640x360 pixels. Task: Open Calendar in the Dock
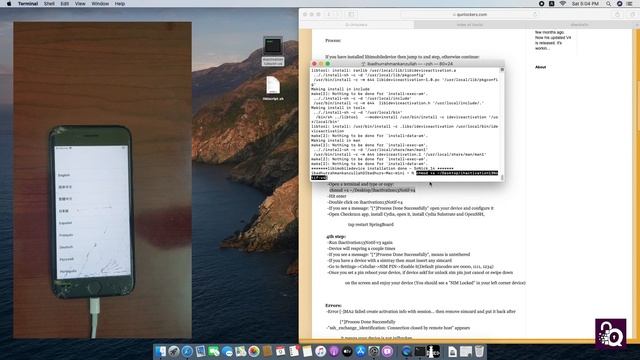(280, 351)
